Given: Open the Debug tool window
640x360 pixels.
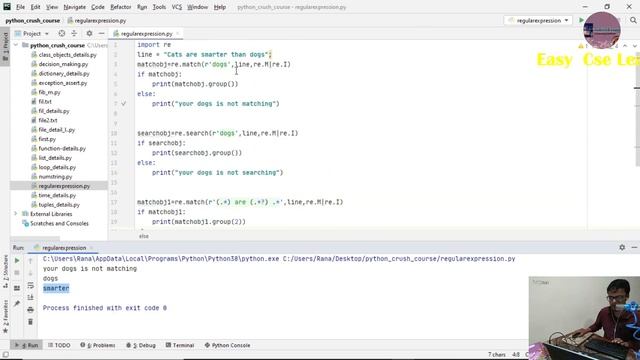Looking at the screenshot, I should pyautogui.click(x=141, y=345).
